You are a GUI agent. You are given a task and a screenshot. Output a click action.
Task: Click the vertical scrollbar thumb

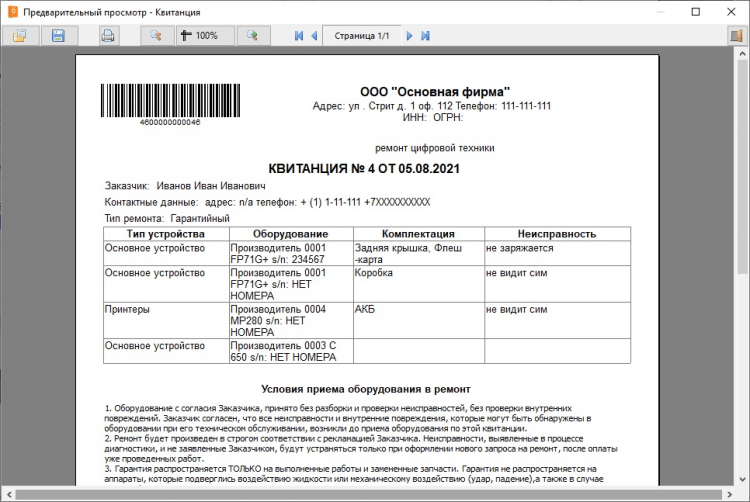pyautogui.click(x=742, y=165)
